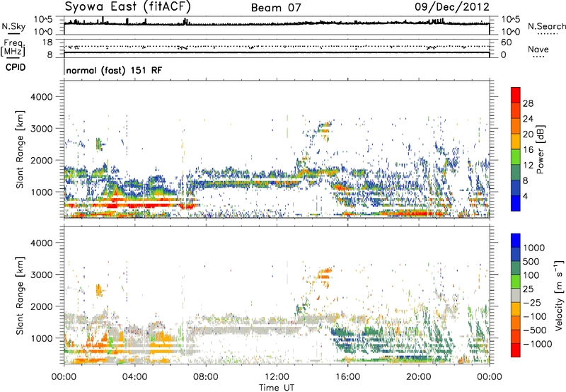Click the '3000' label on velocity panel axis
Viewport: 566px width, 392px height.
[41, 275]
